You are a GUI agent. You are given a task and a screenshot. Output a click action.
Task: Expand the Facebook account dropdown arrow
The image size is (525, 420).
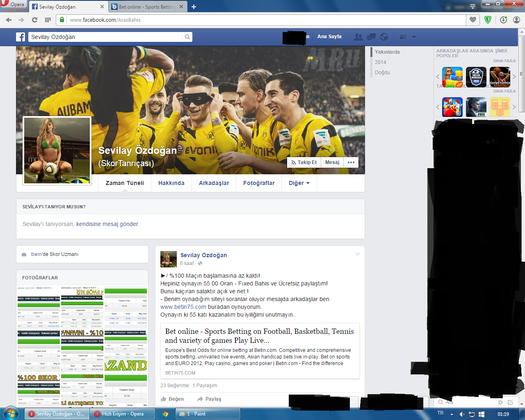click(414, 37)
